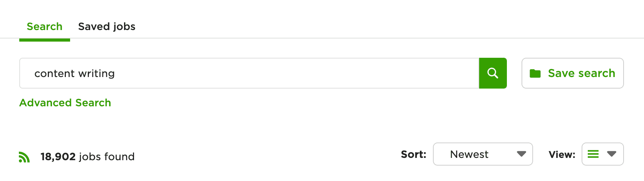
Task: Expand the View dropdown arrow
Action: [612, 154]
